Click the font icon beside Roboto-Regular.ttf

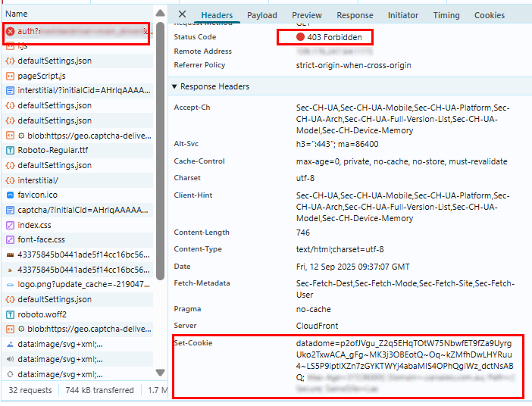click(11, 150)
